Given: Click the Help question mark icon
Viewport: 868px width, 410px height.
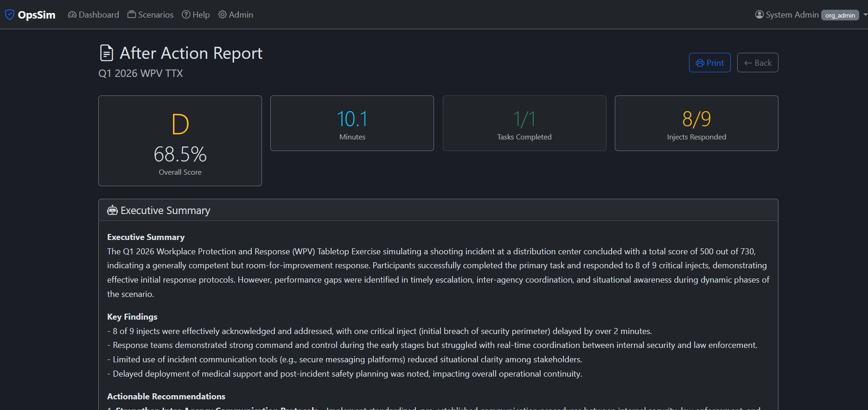Looking at the screenshot, I should click(x=186, y=15).
